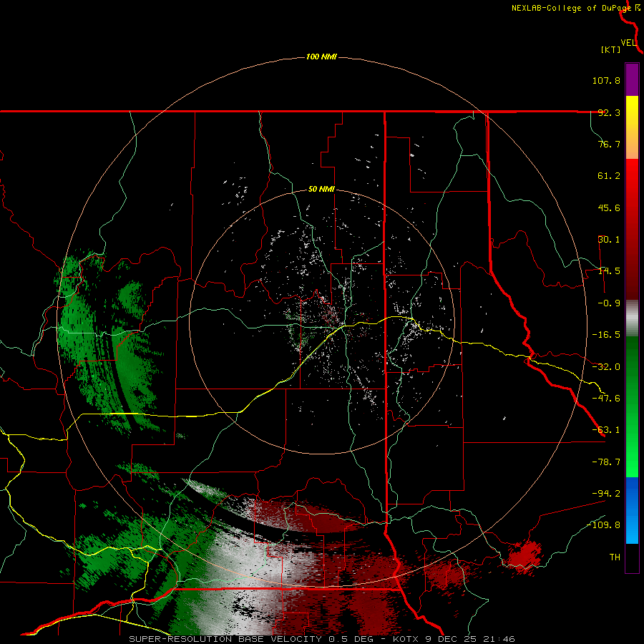The image size is (644, 644).
Task: Click the -63.1 legend value
Action: tap(606, 430)
